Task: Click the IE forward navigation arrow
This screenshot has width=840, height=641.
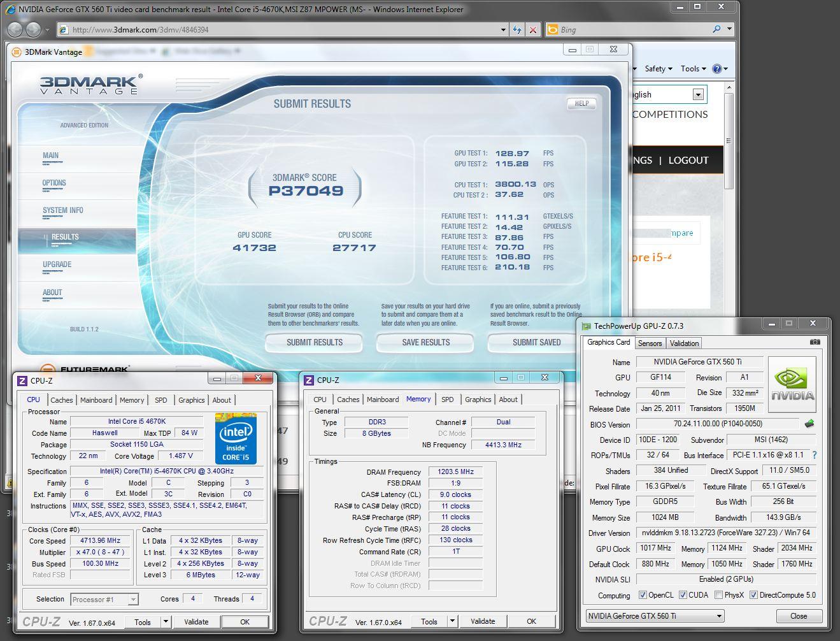Action: (33, 29)
